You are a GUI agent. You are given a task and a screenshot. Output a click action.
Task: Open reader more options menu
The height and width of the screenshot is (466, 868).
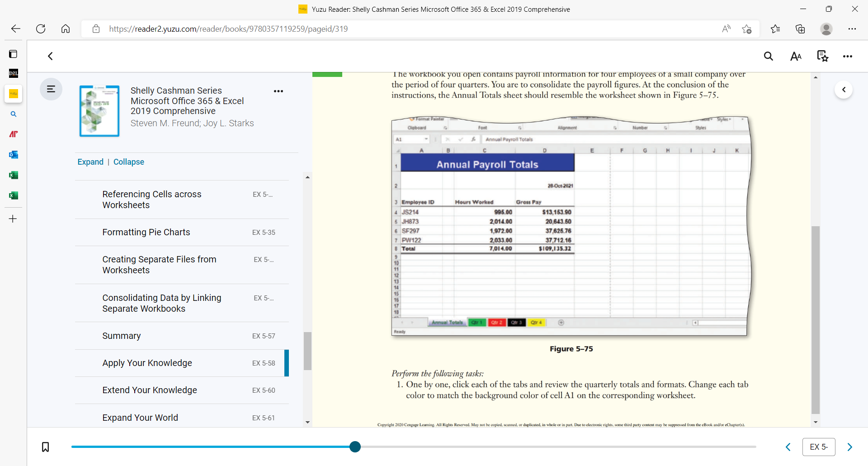click(x=848, y=56)
